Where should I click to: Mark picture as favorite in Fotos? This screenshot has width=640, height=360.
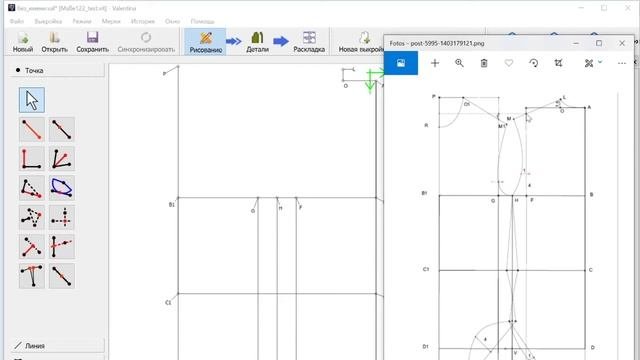pos(509,63)
